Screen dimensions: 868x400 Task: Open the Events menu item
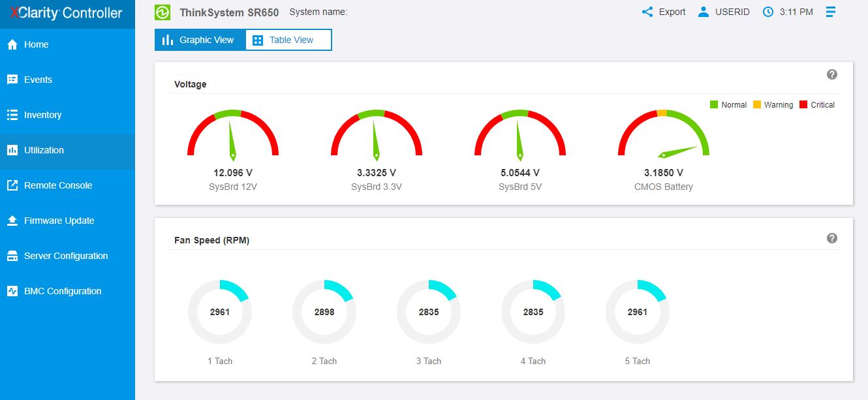(x=67, y=80)
